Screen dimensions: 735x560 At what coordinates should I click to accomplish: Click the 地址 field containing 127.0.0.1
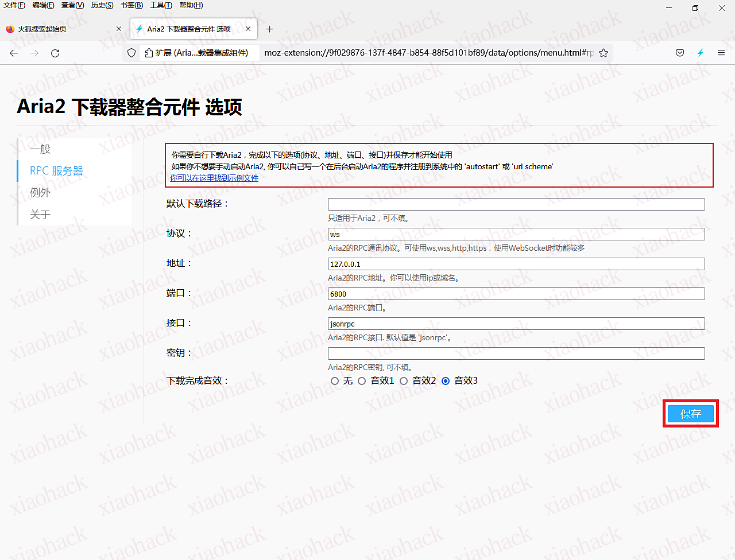[516, 264]
